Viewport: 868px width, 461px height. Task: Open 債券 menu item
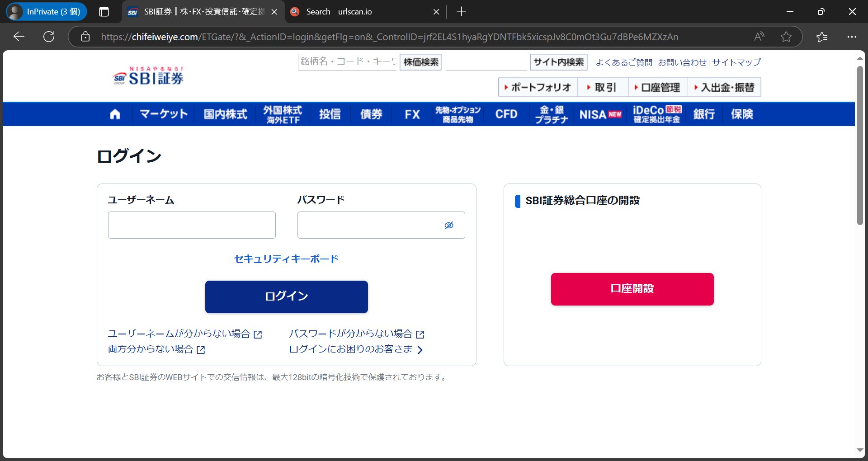[371, 114]
